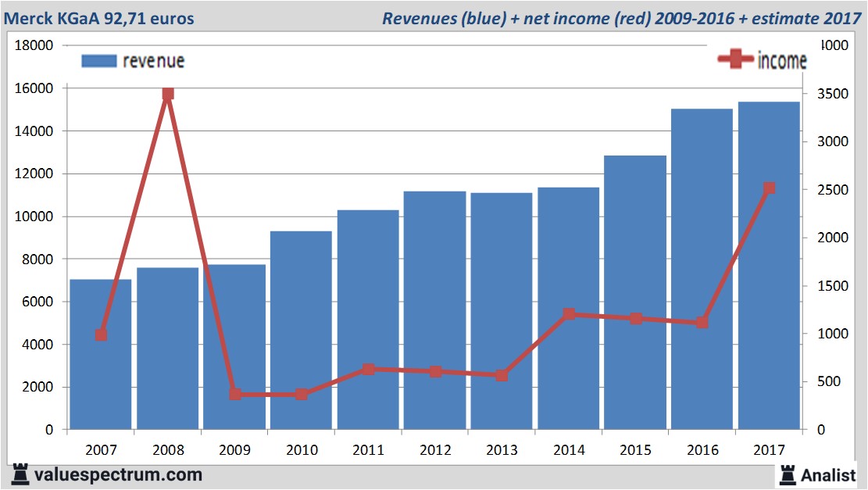Click the blue revenue legend swatch
This screenshot has width=868, height=490.
(98, 61)
